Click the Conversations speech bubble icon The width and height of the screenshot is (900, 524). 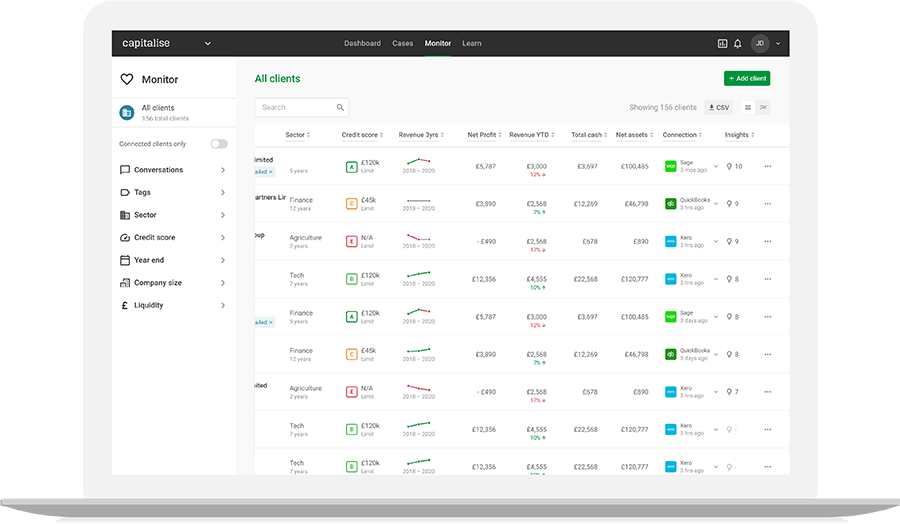pyautogui.click(x=125, y=170)
